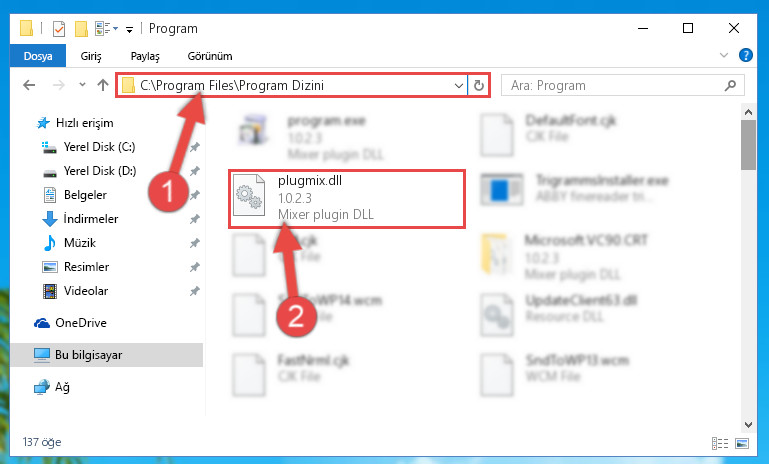769x464 pixels.
Task: Switch to details view layout icon
Action: (x=719, y=443)
